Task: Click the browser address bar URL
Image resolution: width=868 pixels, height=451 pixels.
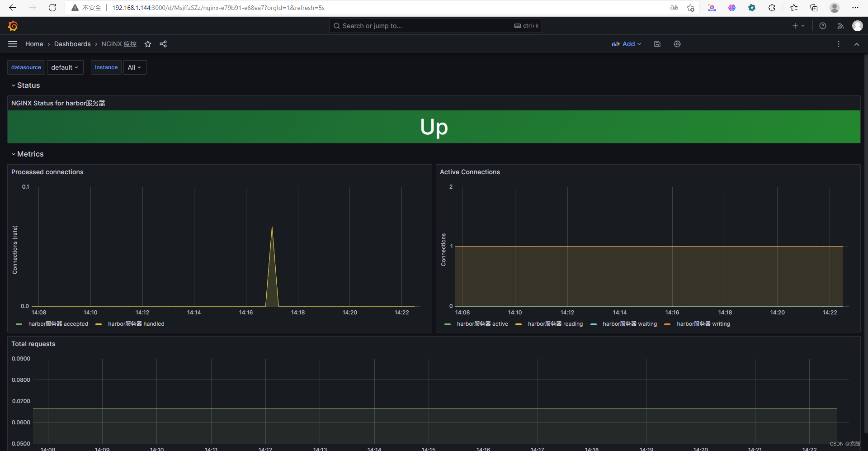Action: [218, 8]
